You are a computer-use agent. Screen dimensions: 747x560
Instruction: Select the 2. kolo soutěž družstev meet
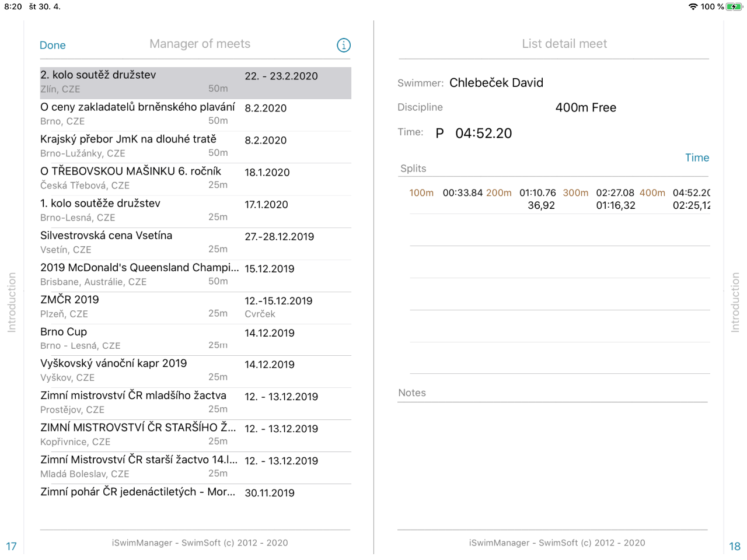pos(195,82)
